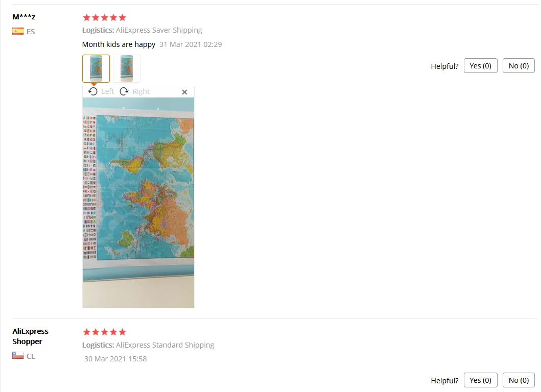Close the enlarged map photo viewer
Image resolution: width=541 pixels, height=392 pixels.
click(x=184, y=92)
